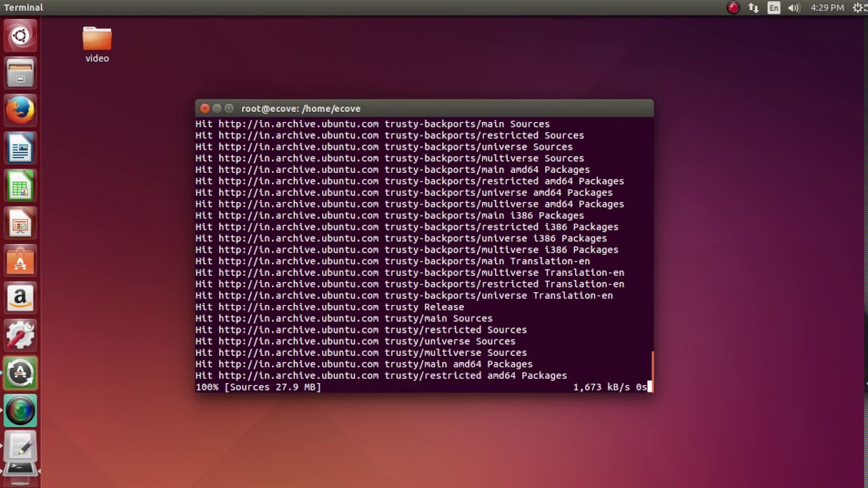Open the network connections indicator
The width and height of the screenshot is (868, 488).
753,7
